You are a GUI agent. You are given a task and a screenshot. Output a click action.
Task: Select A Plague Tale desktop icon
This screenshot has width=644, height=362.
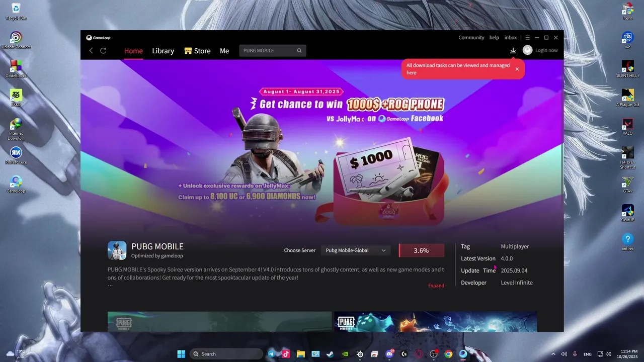click(x=627, y=98)
